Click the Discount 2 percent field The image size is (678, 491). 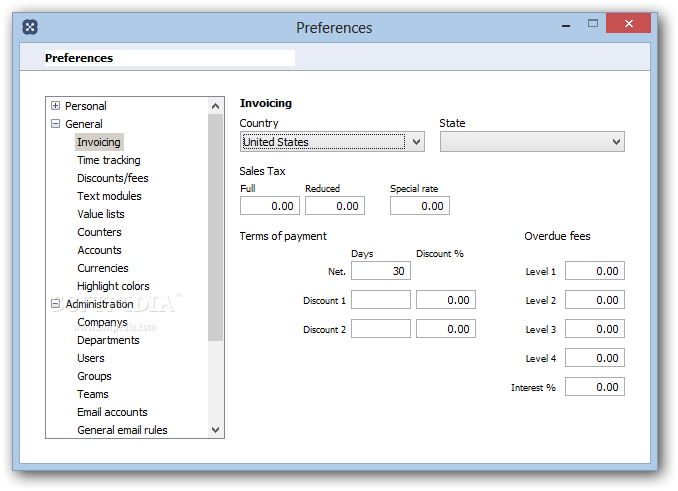pos(446,329)
